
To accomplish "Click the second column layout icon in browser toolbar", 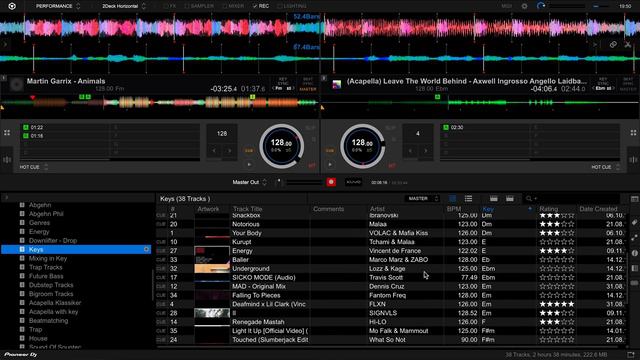I will [x=510, y=198].
